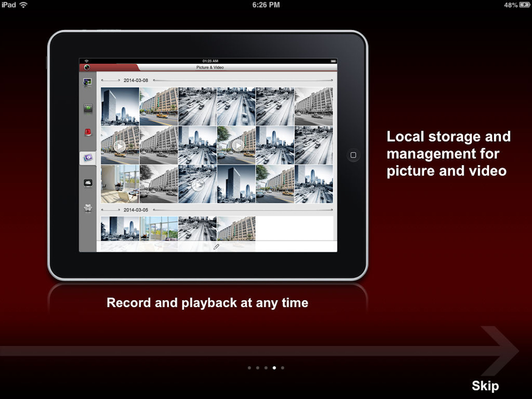Click the 2014-03-05 date section header
This screenshot has height=399, width=532.
click(136, 210)
